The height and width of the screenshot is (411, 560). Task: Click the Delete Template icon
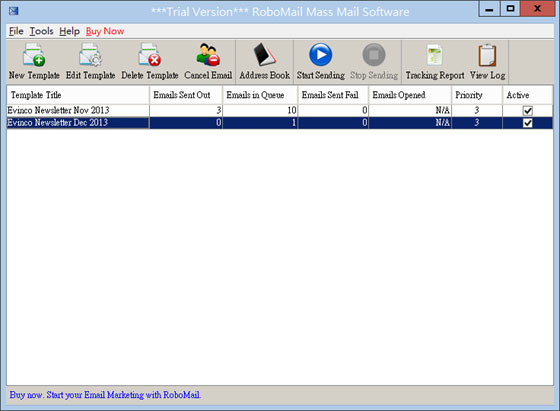(x=150, y=55)
